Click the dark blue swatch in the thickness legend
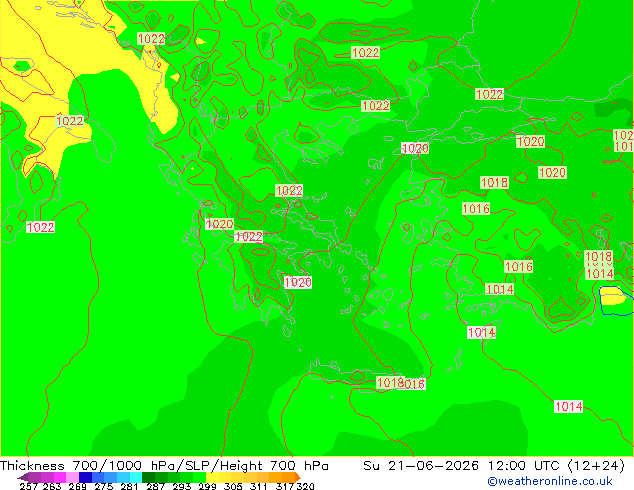634x490 pixels. pyautogui.click(x=85, y=477)
